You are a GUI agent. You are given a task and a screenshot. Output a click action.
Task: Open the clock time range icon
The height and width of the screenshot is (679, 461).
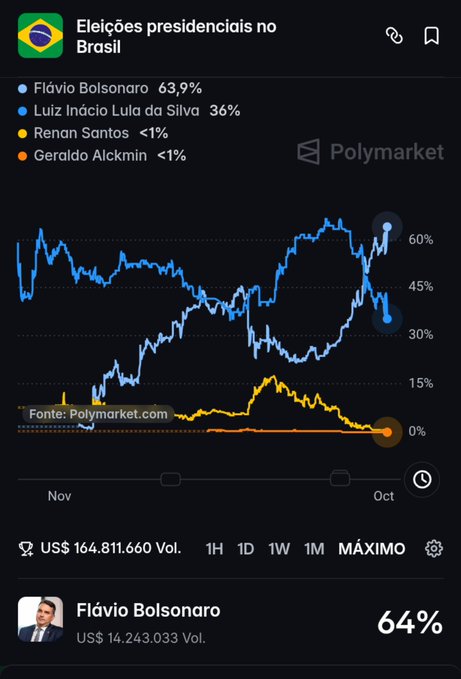pyautogui.click(x=422, y=479)
